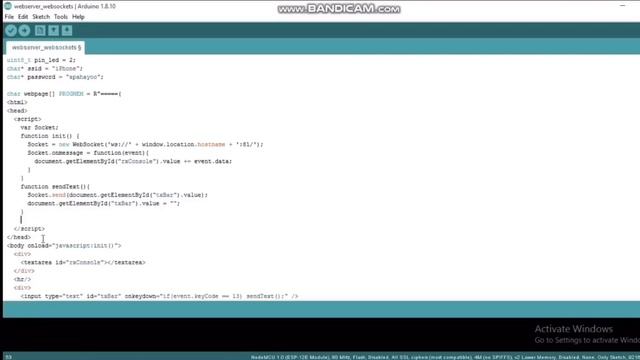
Task: Click the opening <html> tag line
Action: coord(17,102)
